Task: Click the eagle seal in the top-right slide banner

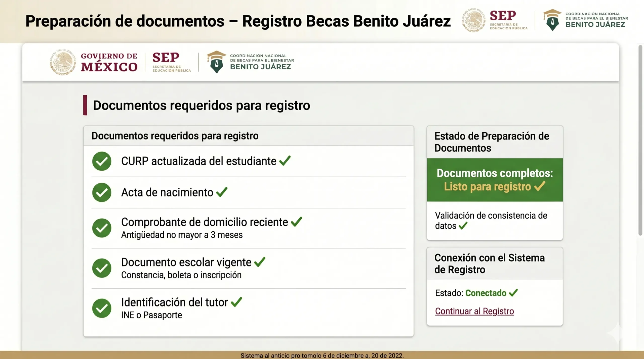Action: point(473,20)
